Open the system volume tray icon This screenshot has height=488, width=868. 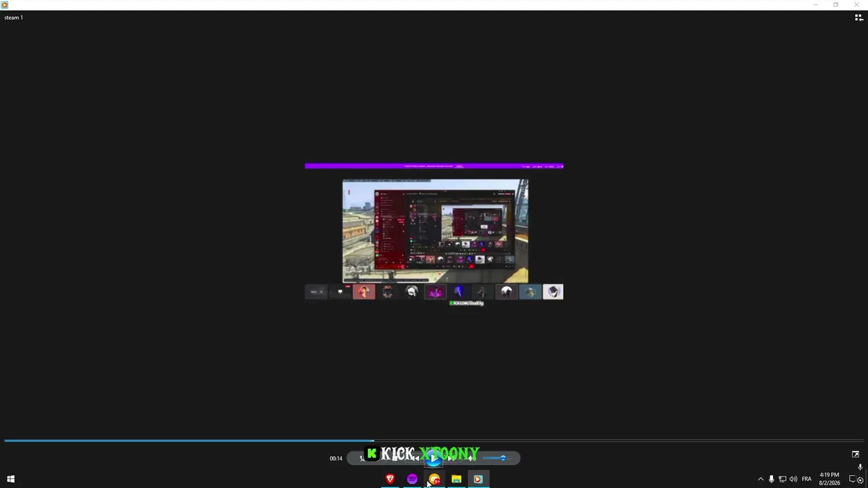pos(793,479)
